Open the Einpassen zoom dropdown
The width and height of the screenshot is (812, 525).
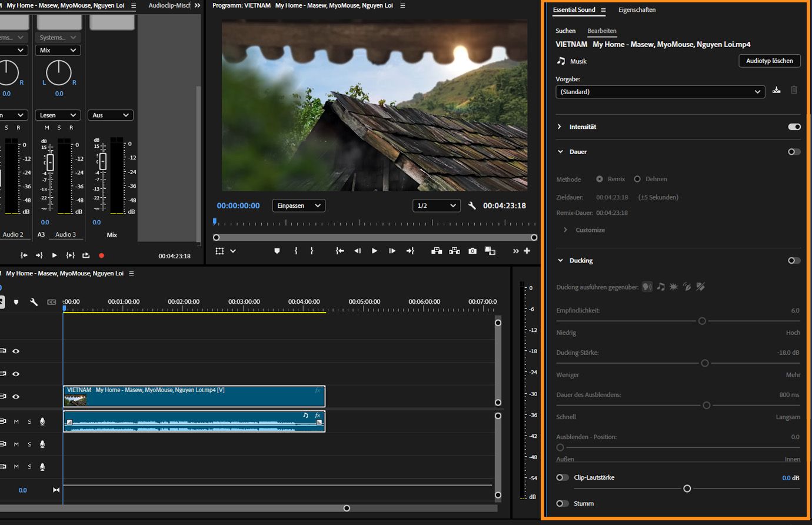(298, 205)
